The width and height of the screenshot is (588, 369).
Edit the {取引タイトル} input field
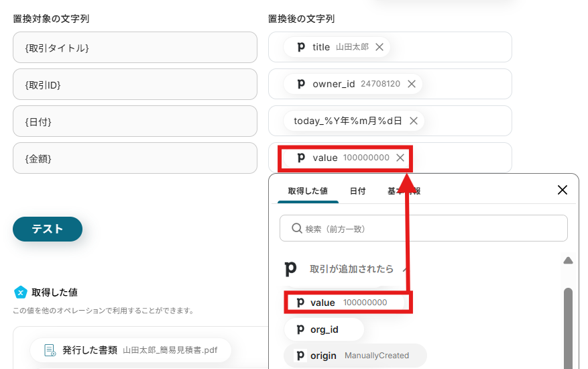tap(135, 47)
